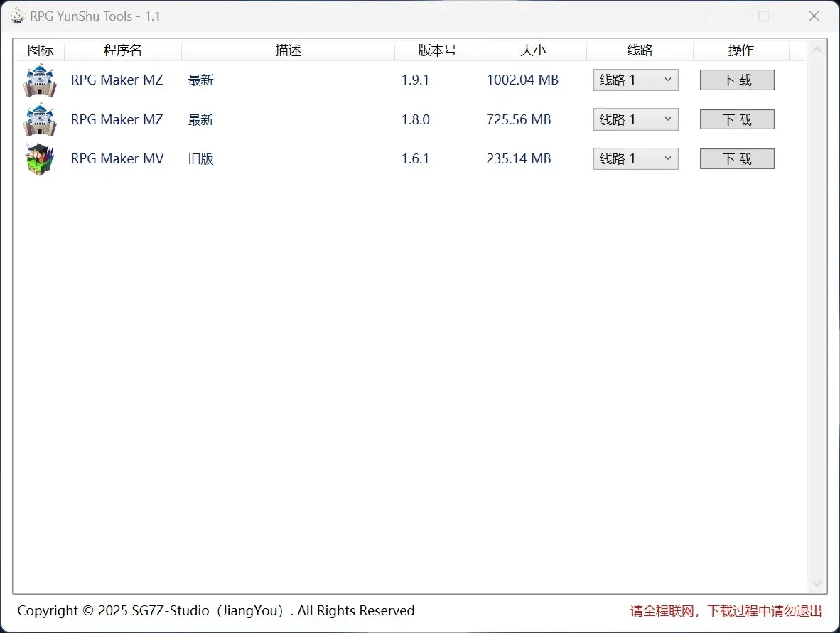840x633 pixels.
Task: Open the 线路 dropdown for RPG Maker MV
Action: click(x=635, y=158)
